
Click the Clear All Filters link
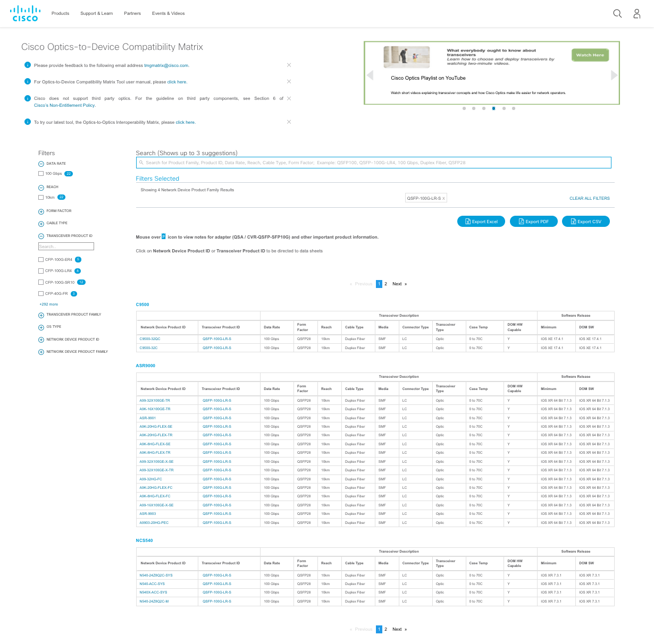(589, 198)
